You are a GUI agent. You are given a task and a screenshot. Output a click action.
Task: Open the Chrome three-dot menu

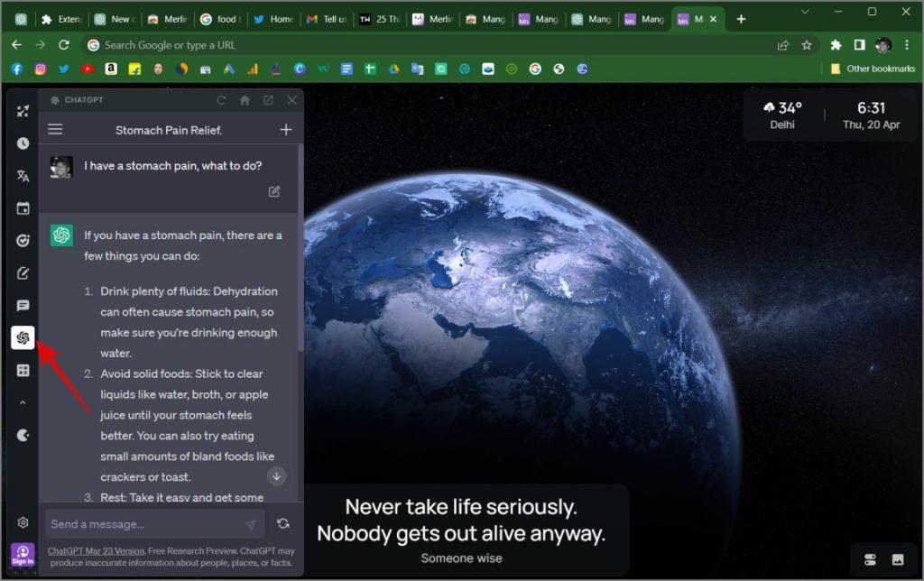906,45
